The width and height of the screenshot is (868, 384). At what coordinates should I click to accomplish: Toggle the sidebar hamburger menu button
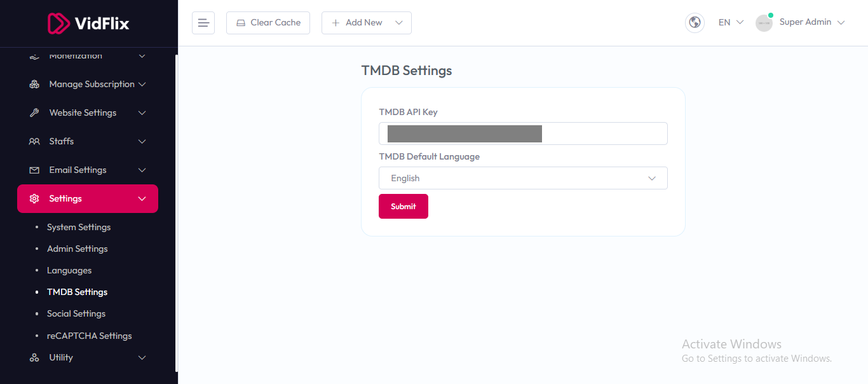[x=203, y=23]
